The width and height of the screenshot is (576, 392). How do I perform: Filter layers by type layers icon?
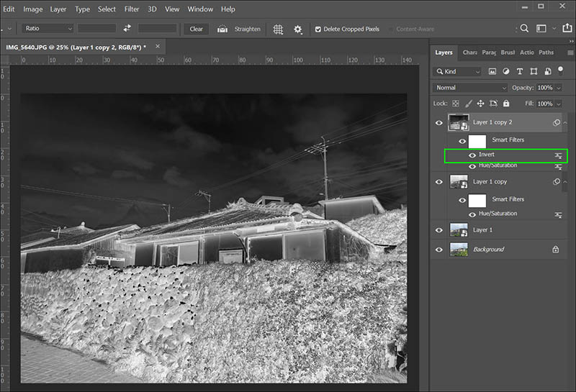click(519, 71)
